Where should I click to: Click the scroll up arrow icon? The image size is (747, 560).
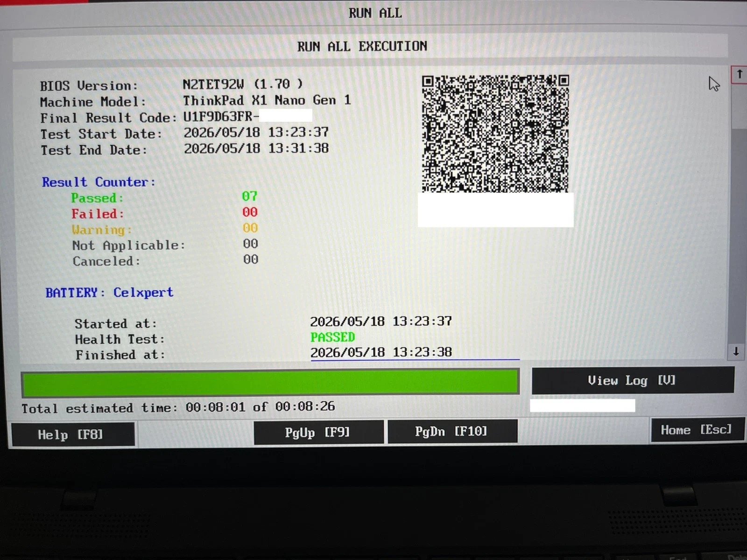[739, 75]
